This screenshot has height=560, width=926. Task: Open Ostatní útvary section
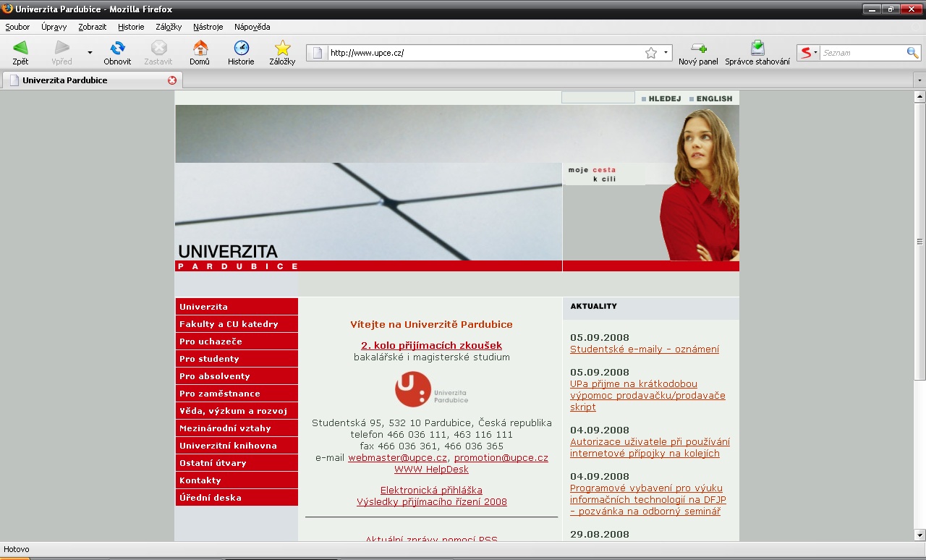237,463
